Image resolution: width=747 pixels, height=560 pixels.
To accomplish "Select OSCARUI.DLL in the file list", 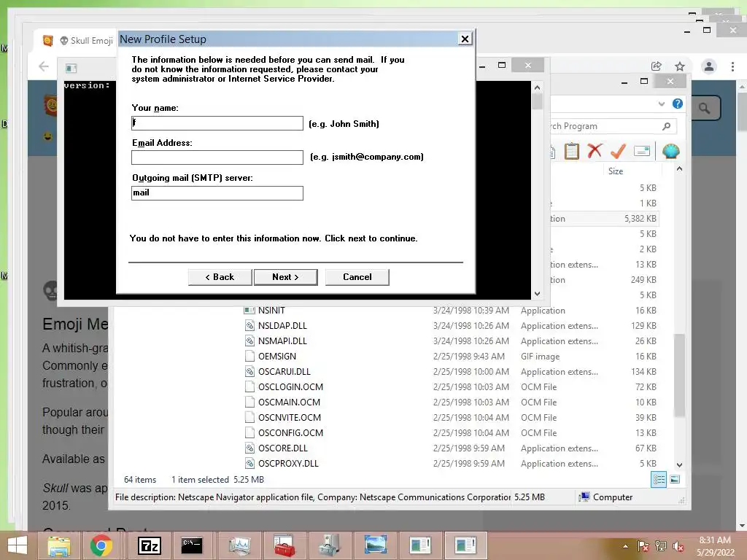I will point(284,371).
